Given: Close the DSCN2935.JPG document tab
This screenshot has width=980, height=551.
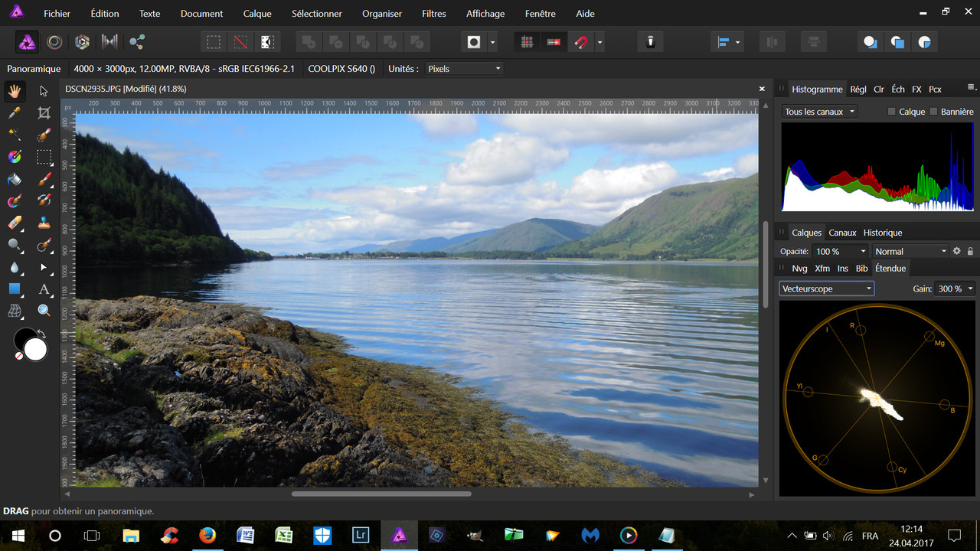Looking at the screenshot, I should pyautogui.click(x=761, y=89).
